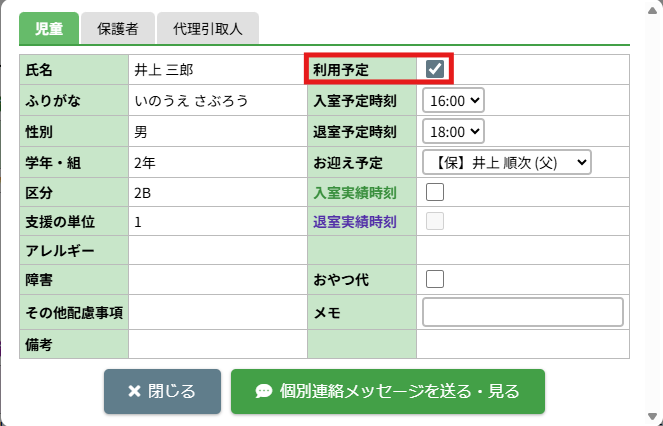Open the 入室予定時刻 16:00 dropdown
The width and height of the screenshot is (663, 426).
[453, 100]
